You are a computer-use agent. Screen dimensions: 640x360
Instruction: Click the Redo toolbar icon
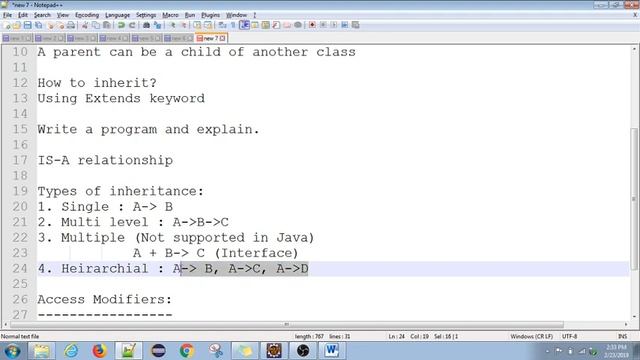[x=132, y=25]
